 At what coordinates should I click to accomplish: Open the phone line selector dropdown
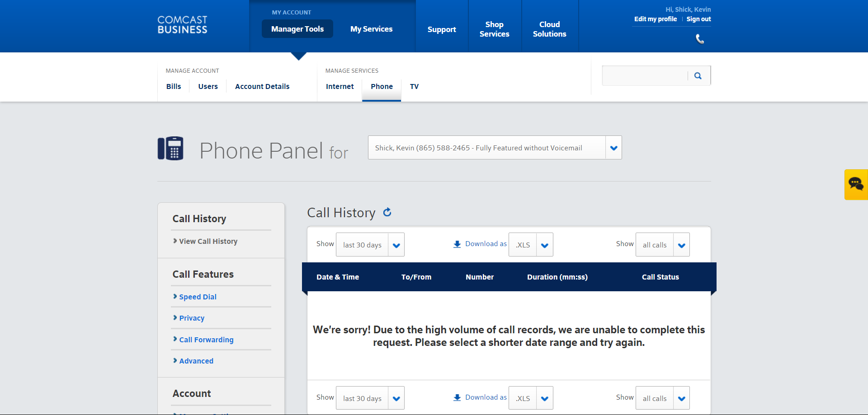click(495, 148)
